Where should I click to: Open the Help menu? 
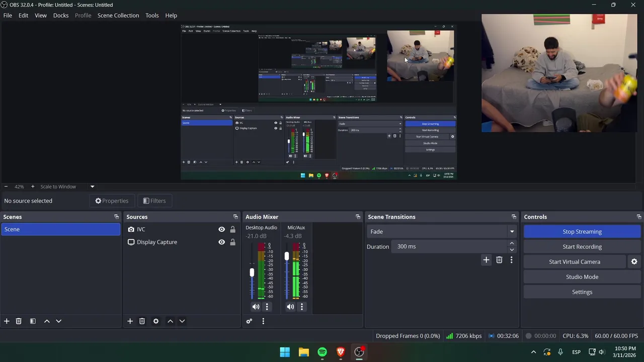click(x=171, y=15)
